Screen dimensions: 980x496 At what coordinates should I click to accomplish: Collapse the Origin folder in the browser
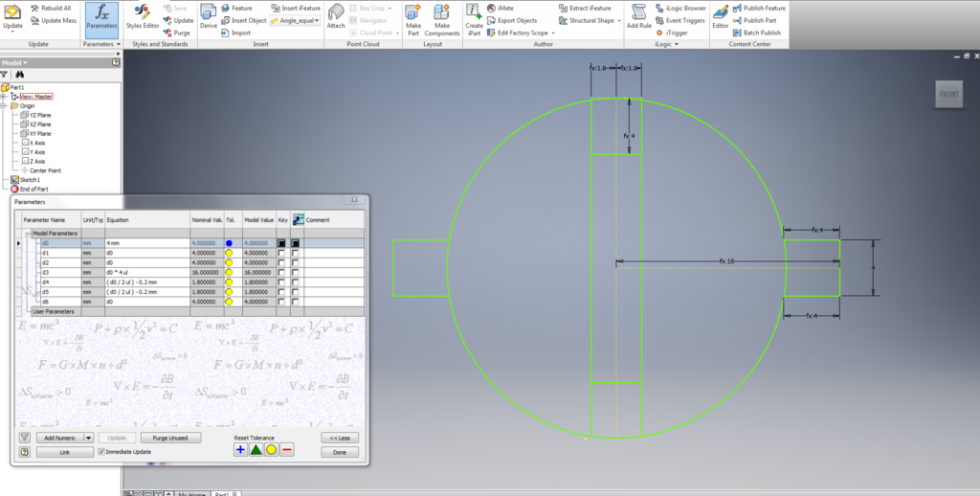[x=3, y=105]
